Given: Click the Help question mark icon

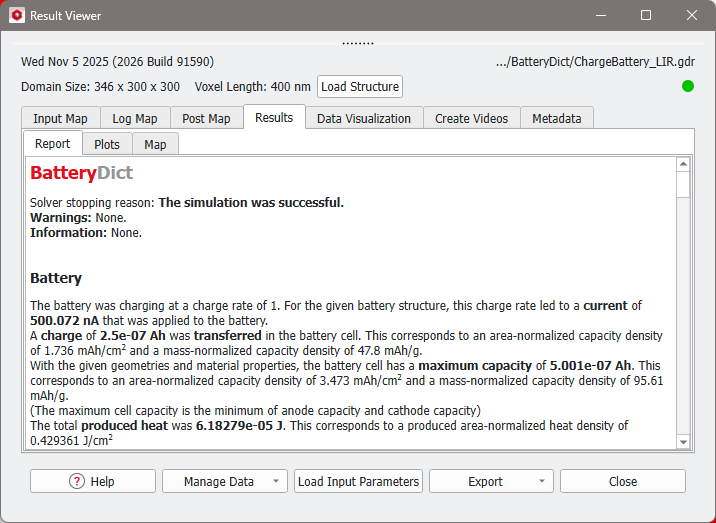Looking at the screenshot, I should point(77,481).
